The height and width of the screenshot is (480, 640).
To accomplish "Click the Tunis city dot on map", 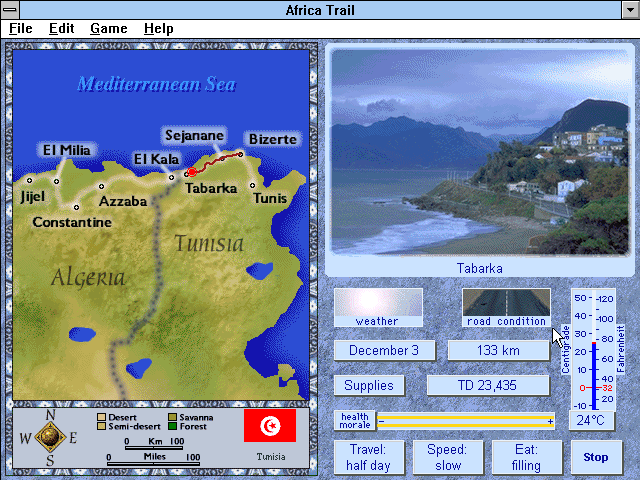I will tap(253, 186).
